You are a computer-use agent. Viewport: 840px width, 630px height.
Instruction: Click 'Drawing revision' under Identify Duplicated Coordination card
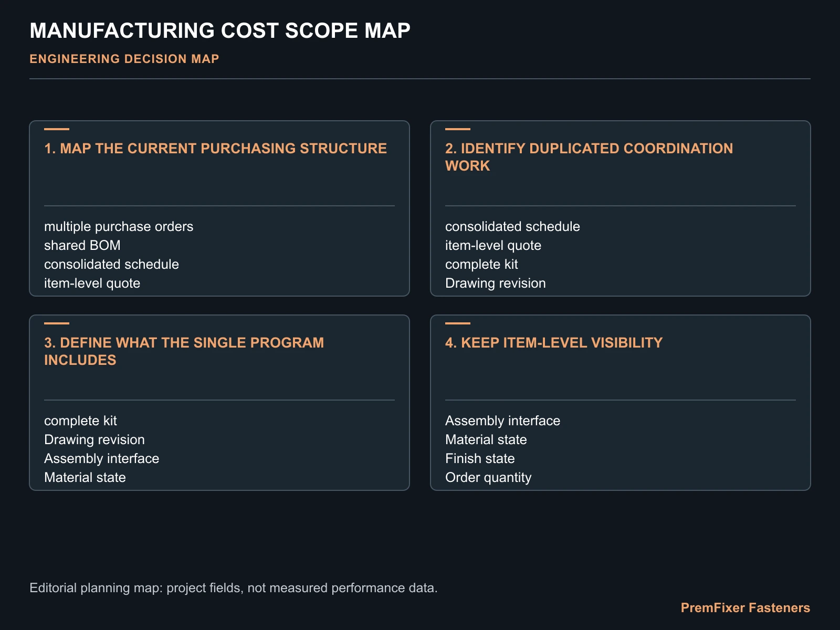496,283
